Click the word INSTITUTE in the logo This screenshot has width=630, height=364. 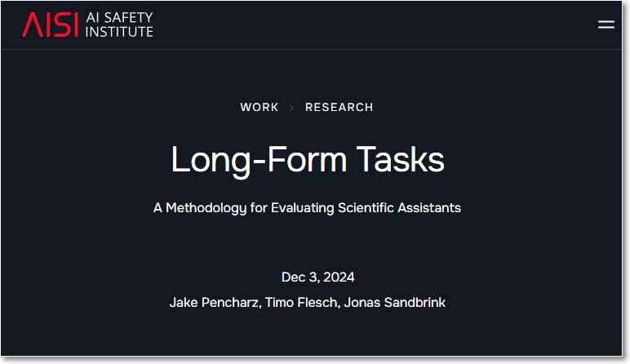[119, 32]
